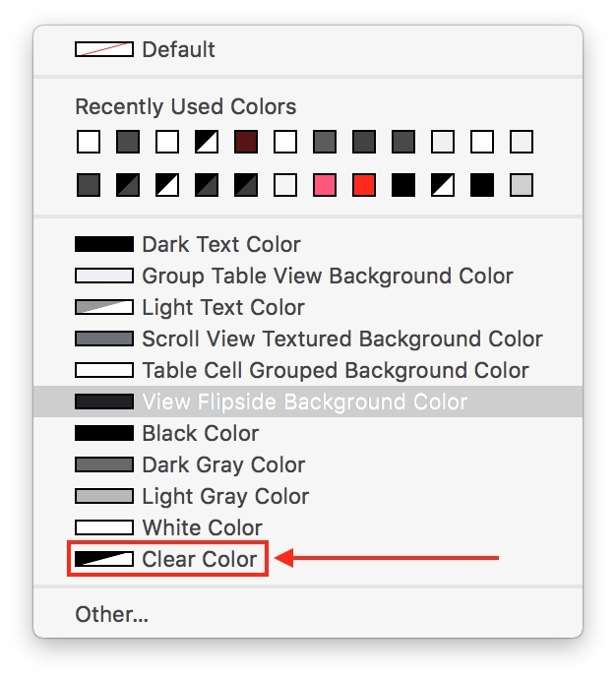Choose the Clear Color option

pos(199,559)
